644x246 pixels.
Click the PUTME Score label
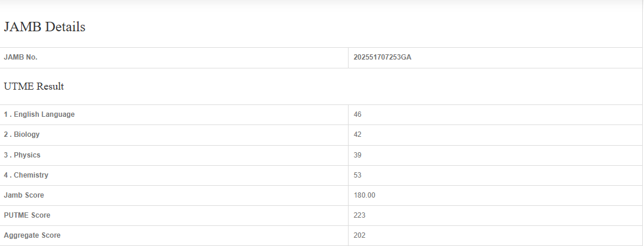(x=27, y=215)
